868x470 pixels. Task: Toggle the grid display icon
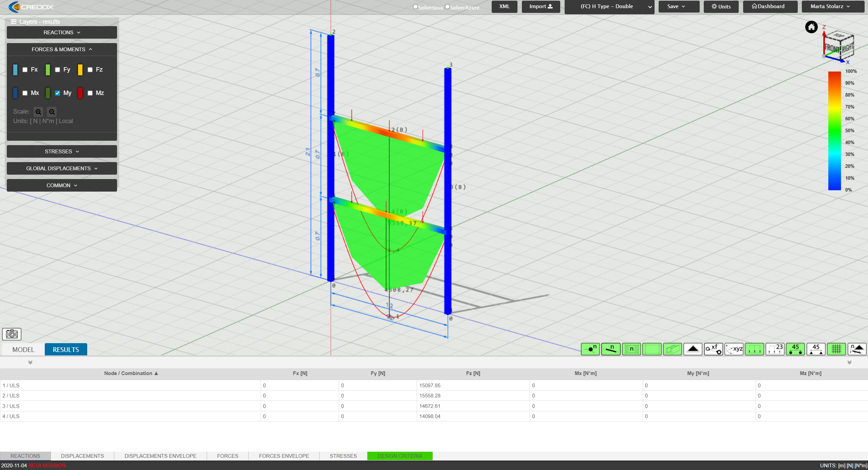click(836, 349)
